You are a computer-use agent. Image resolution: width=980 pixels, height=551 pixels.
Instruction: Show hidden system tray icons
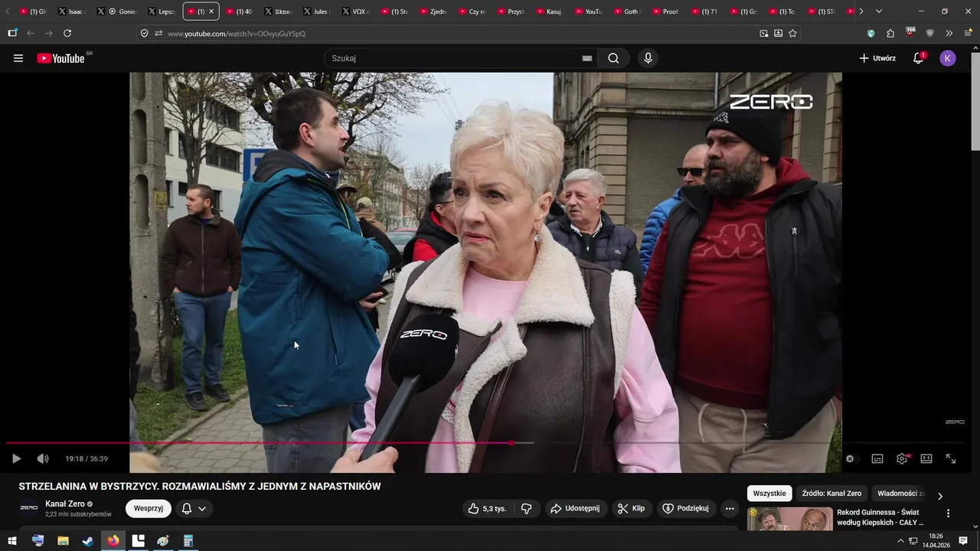click(x=900, y=541)
